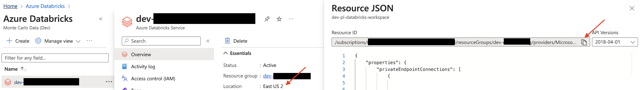Select the Overview menu item
The width and height of the screenshot is (644, 90).
pos(141,55)
